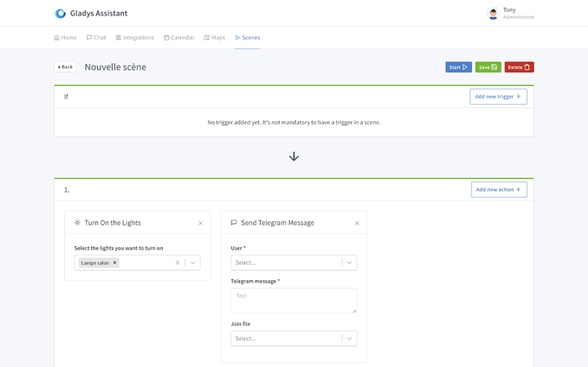
Task: Open the User select dropdown
Action: click(294, 263)
